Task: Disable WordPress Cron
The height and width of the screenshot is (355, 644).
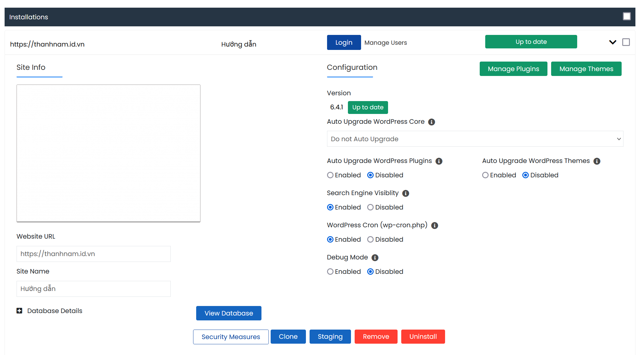Action: 370,240
